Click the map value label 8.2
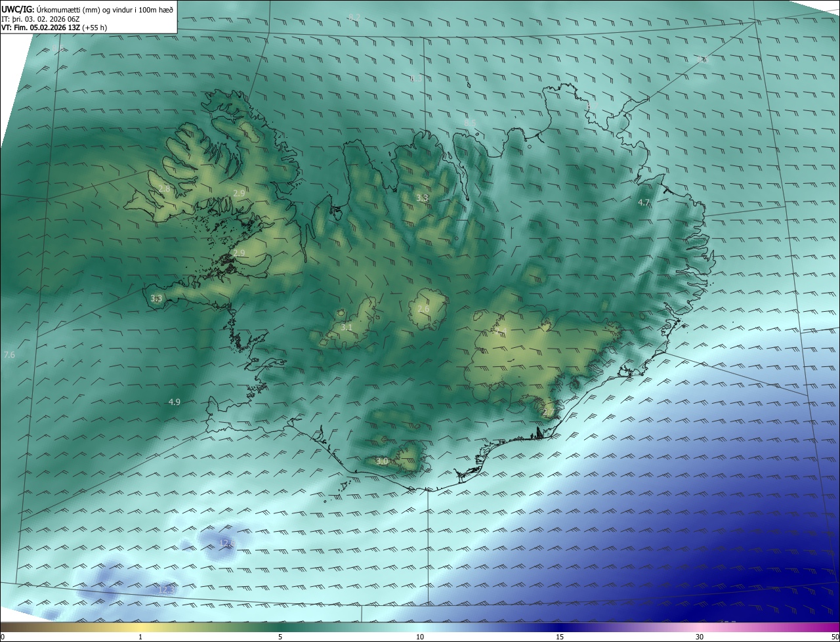 354,16
